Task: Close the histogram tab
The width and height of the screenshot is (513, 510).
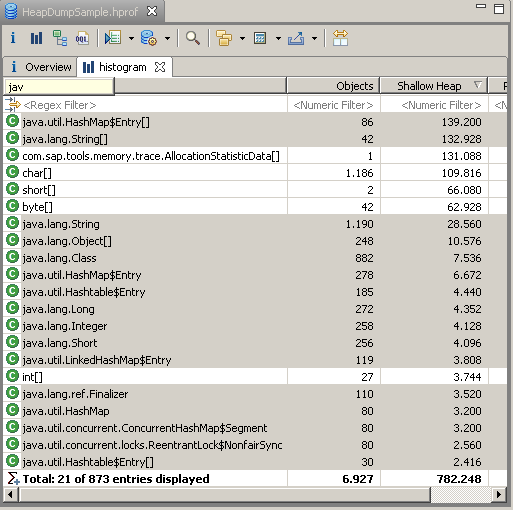Action: click(160, 67)
